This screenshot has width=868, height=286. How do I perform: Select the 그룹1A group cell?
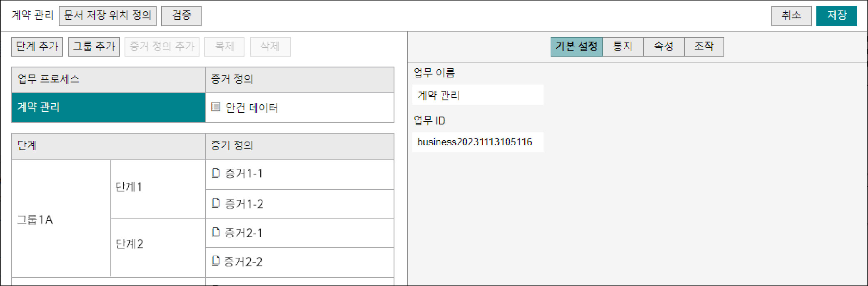[x=61, y=219]
